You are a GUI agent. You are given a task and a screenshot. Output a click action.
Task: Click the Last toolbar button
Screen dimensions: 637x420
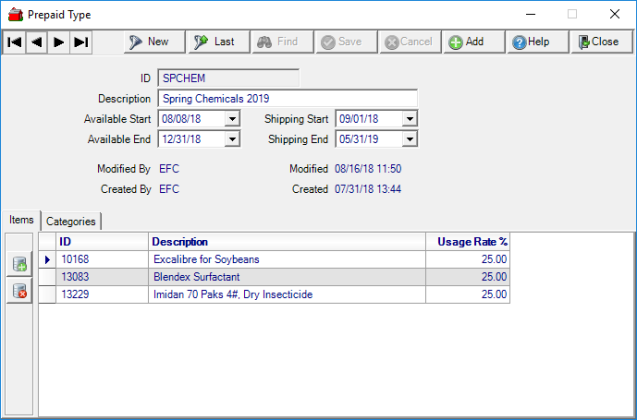click(x=214, y=42)
